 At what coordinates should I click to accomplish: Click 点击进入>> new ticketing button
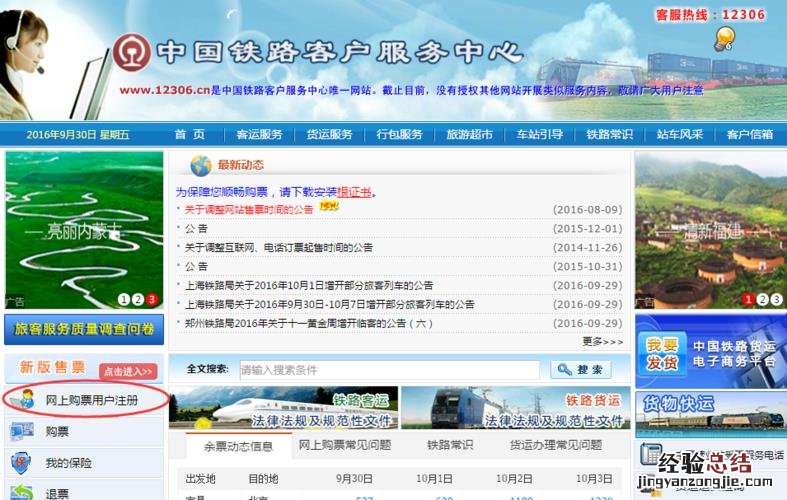[x=128, y=370]
